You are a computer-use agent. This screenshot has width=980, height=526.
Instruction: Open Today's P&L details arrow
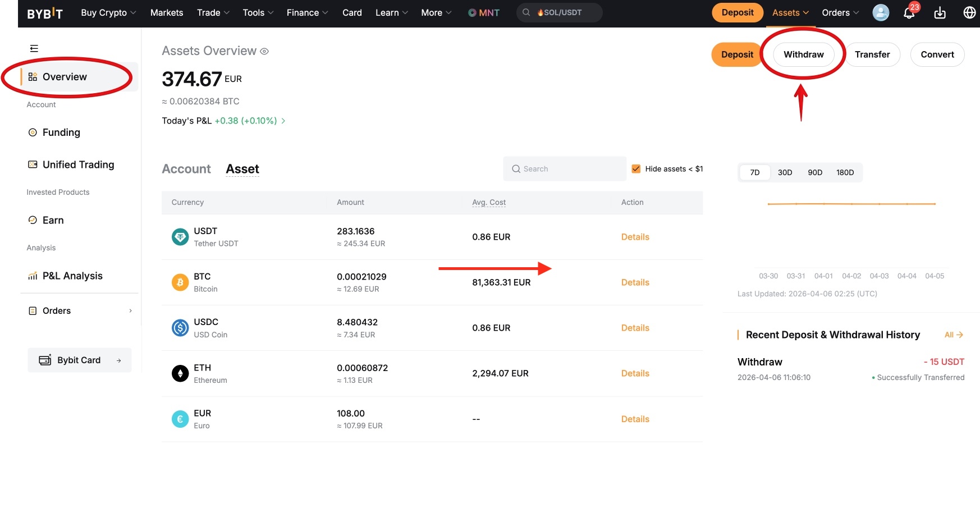(x=283, y=121)
